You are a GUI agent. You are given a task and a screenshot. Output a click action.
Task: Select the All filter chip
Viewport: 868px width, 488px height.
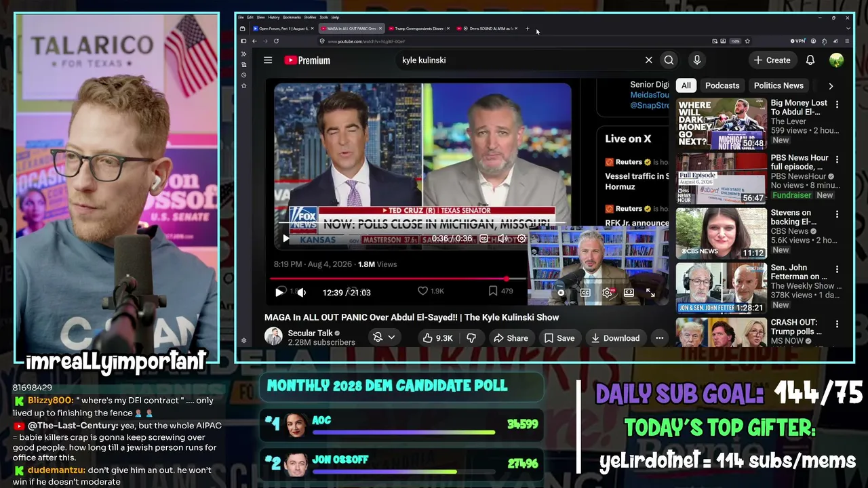tap(686, 85)
